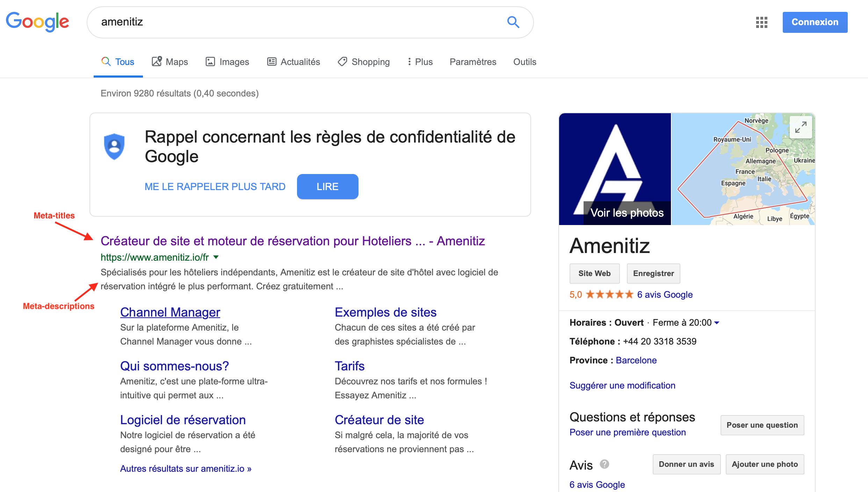Open the Créateur de site sitelink

coord(379,420)
